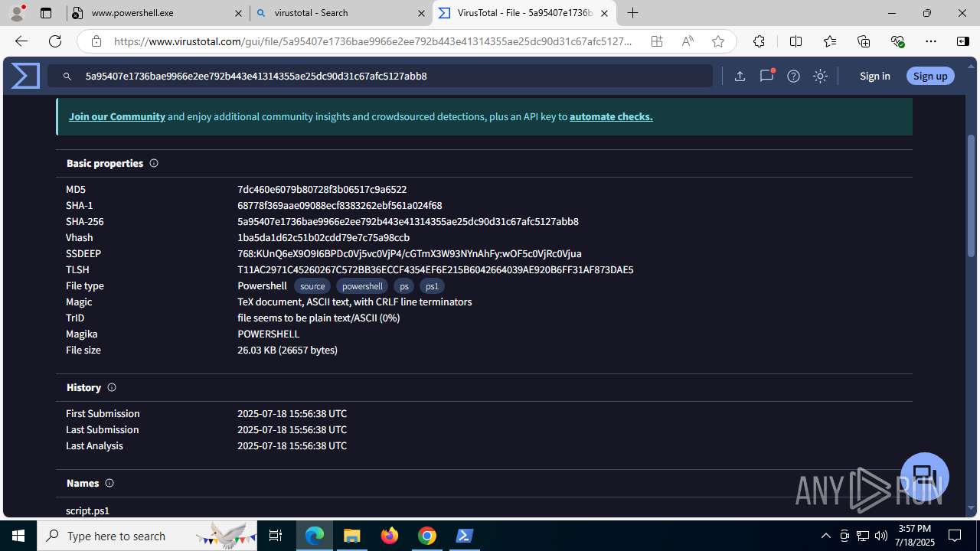Open Browser essentials icon
The height and width of the screenshot is (551, 980).
click(897, 41)
